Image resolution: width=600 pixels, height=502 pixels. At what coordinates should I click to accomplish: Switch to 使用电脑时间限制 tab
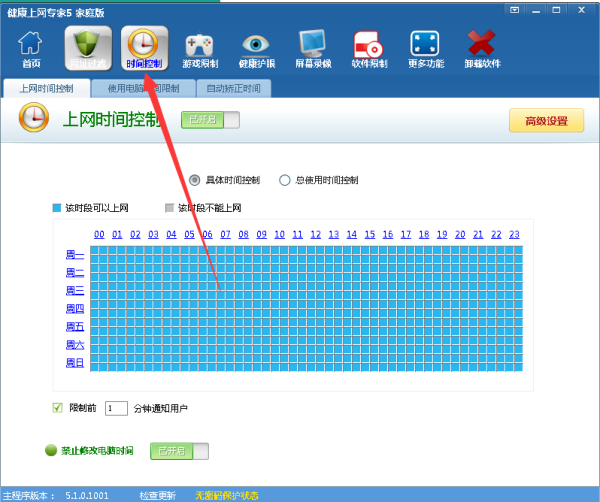143,88
